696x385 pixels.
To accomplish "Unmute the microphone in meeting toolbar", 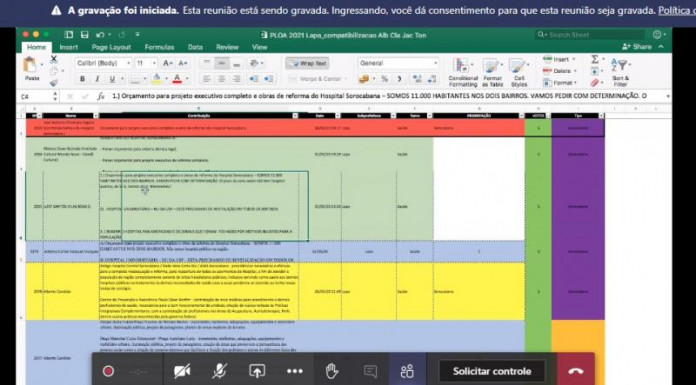I will point(219,371).
